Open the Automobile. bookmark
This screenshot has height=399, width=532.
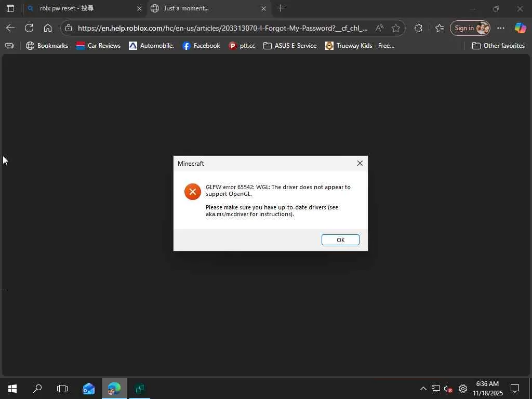152,46
